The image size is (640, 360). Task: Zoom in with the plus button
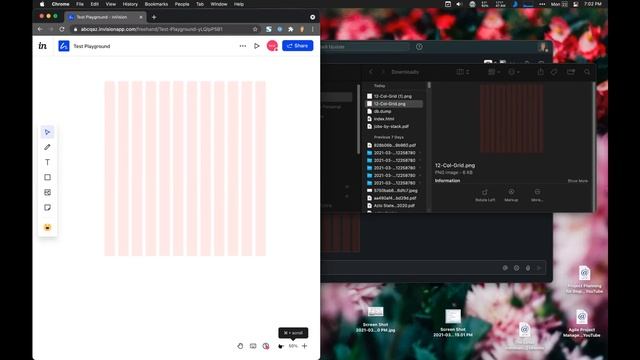304,346
